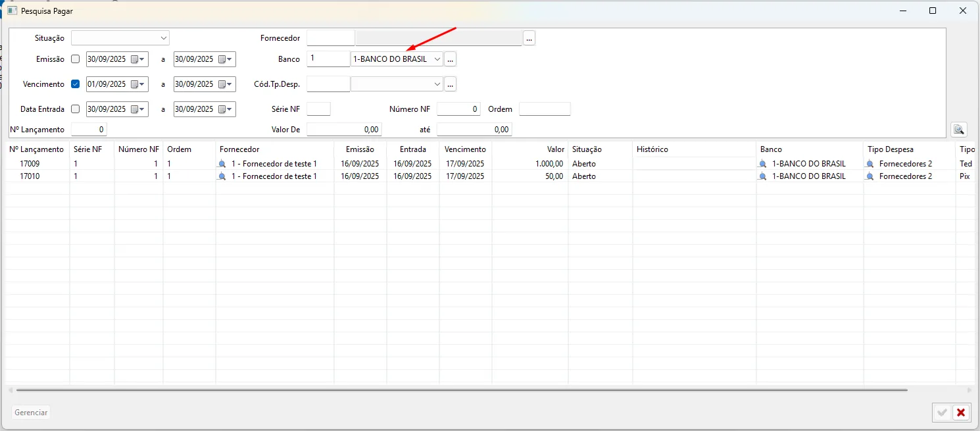
Task: Enable the Emissão date filter checkbox
Action: [x=75, y=59]
